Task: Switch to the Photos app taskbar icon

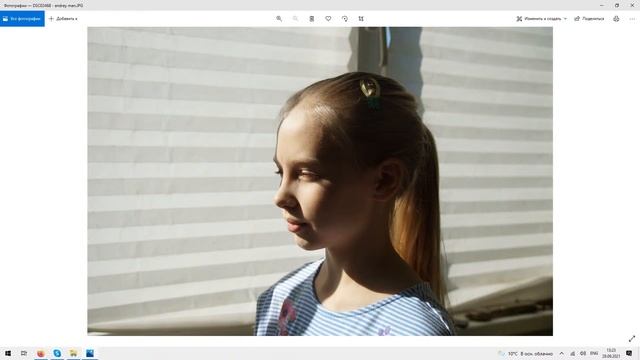Action: pyautogui.click(x=90, y=353)
